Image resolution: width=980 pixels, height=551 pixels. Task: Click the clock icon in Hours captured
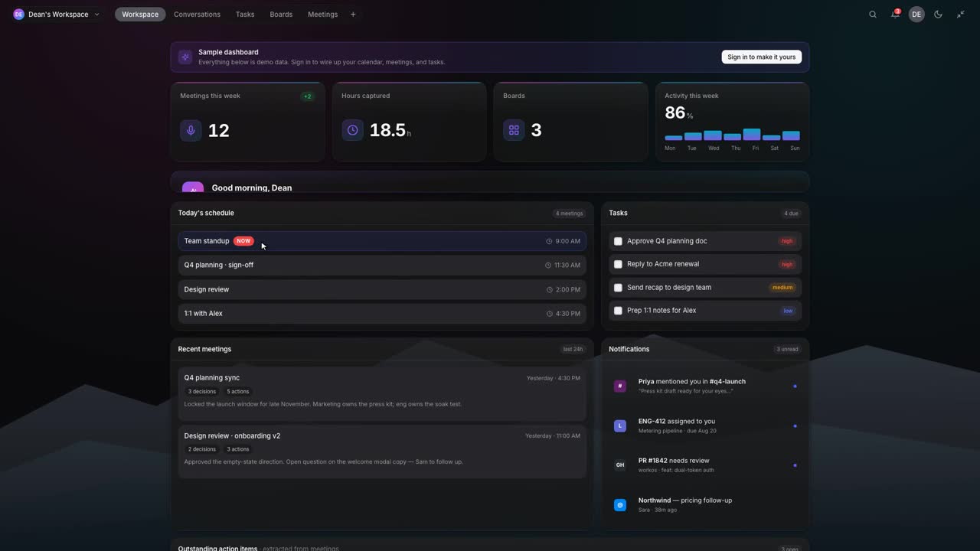pyautogui.click(x=352, y=130)
